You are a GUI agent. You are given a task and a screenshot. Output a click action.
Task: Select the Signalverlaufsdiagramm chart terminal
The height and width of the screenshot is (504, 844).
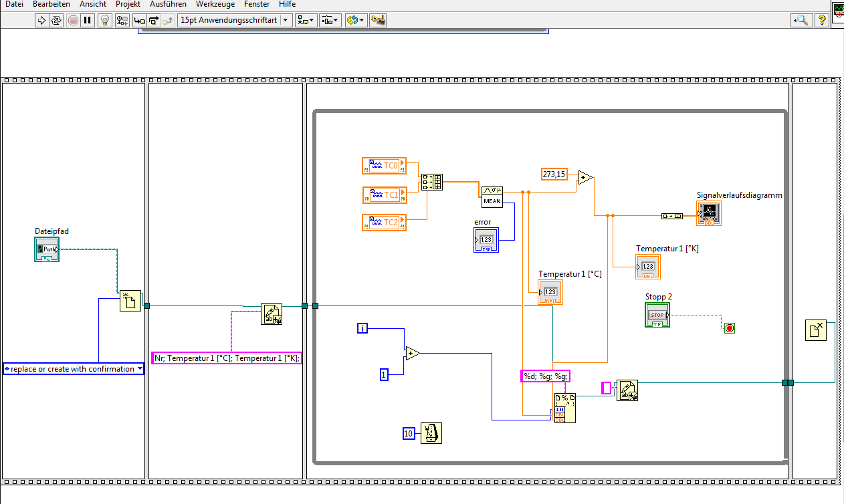pos(709,213)
